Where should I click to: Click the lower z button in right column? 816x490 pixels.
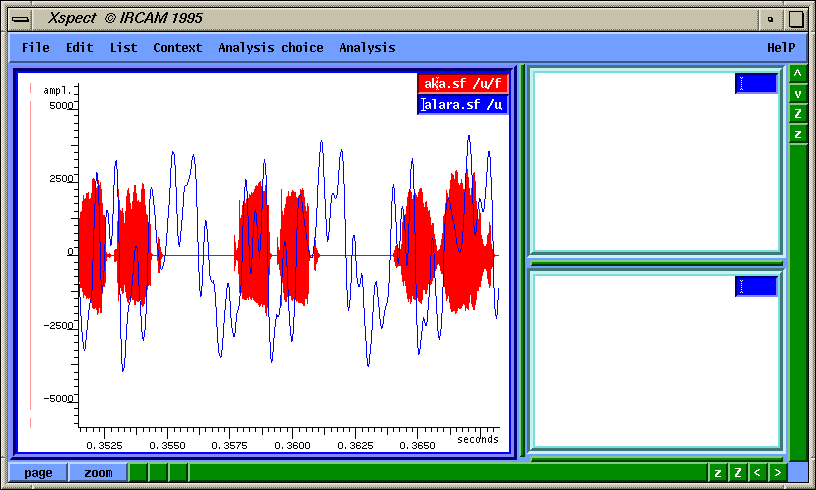[x=797, y=134]
